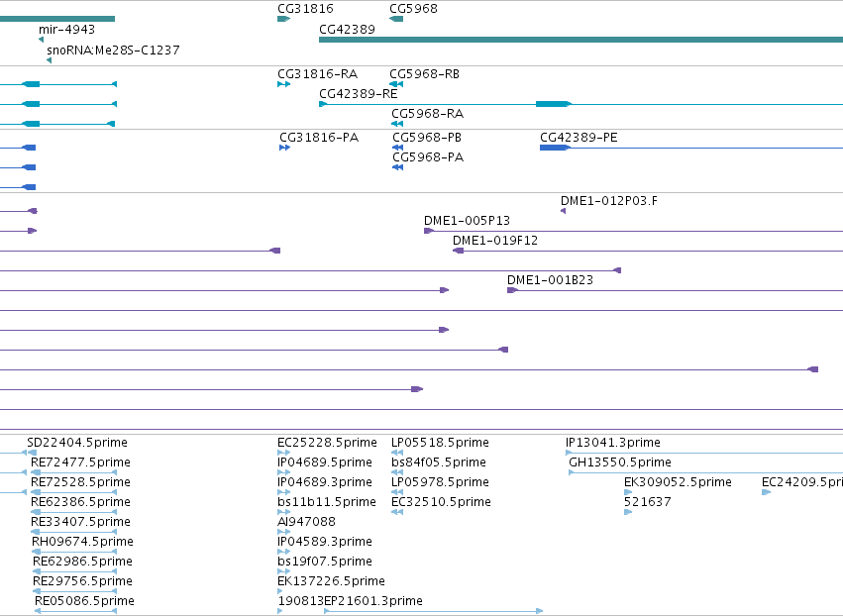The image size is (843, 616).
Task: Click the snoRNA:Me28S-C1237 arrowhead glyph
Action: pyautogui.click(x=49, y=60)
